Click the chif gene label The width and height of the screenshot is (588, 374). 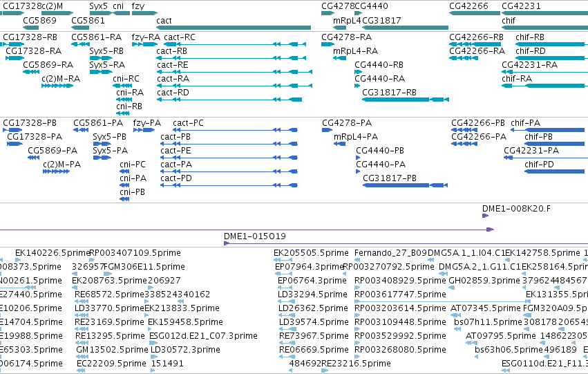click(x=509, y=21)
